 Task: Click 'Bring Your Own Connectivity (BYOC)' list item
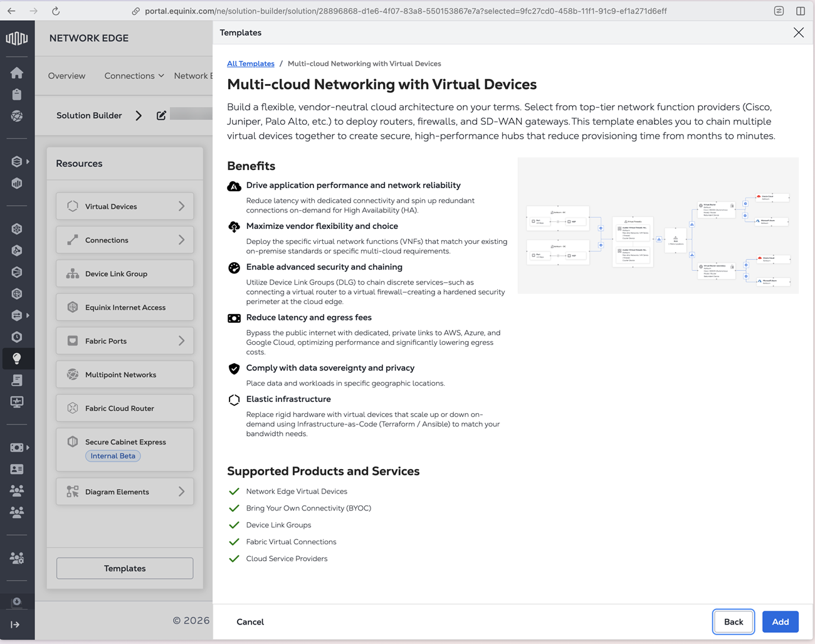coord(308,509)
